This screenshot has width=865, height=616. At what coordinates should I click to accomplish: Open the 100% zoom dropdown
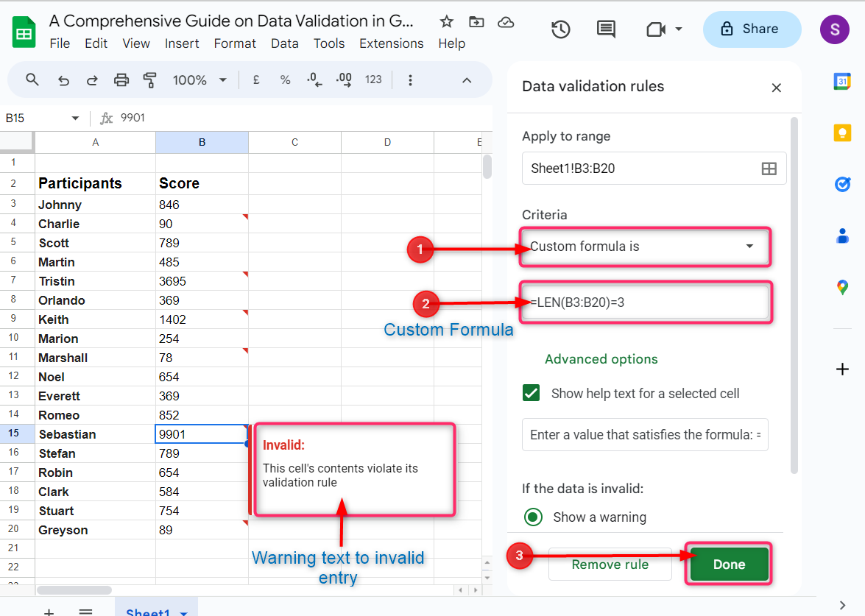200,80
